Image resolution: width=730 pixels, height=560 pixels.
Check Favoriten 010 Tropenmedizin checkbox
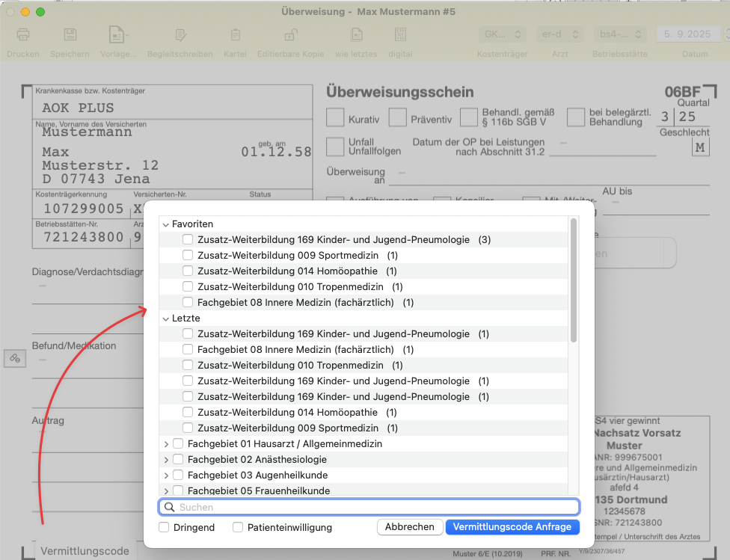[x=188, y=286]
